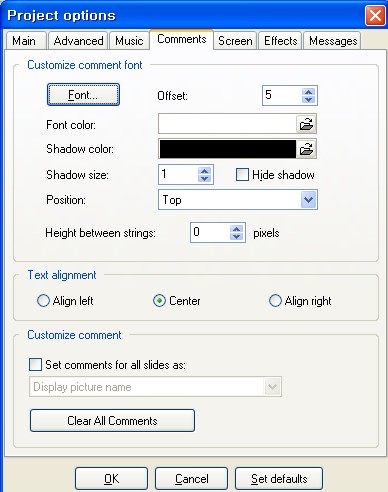Image resolution: width=388 pixels, height=492 pixels.
Task: Increase Height between strings value
Action: tap(237, 229)
